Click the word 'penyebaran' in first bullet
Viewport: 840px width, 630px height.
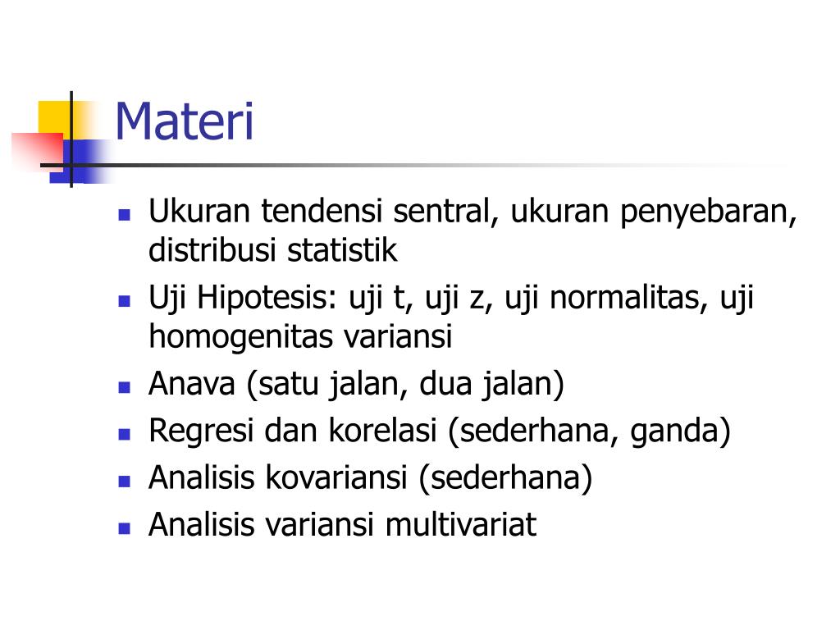(x=708, y=212)
